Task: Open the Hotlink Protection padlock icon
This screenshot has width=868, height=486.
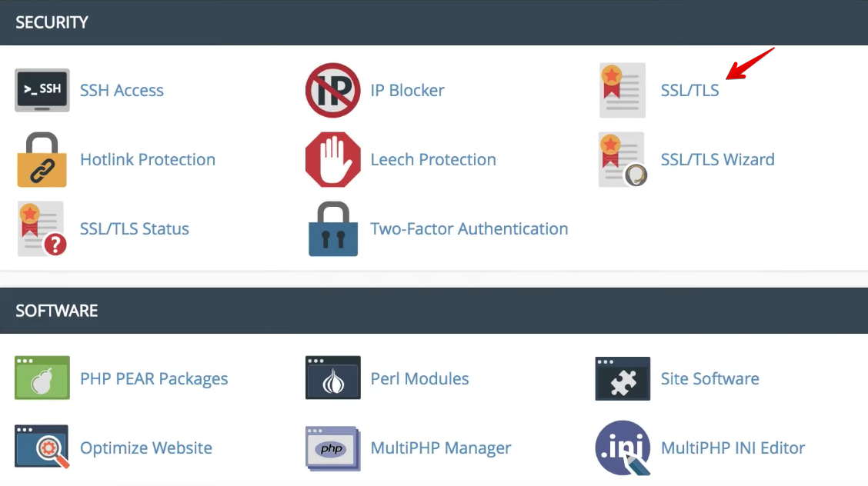Action: click(42, 160)
